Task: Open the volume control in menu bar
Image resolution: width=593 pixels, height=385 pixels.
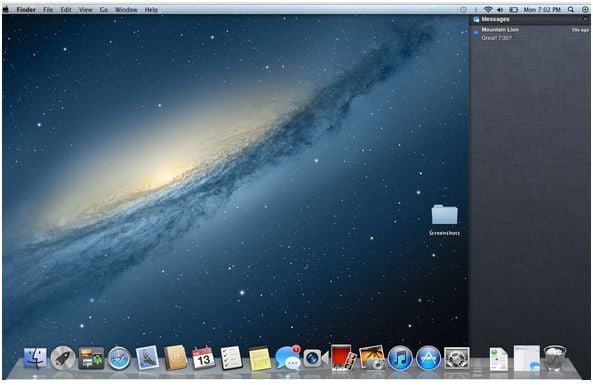Action: tap(500, 10)
